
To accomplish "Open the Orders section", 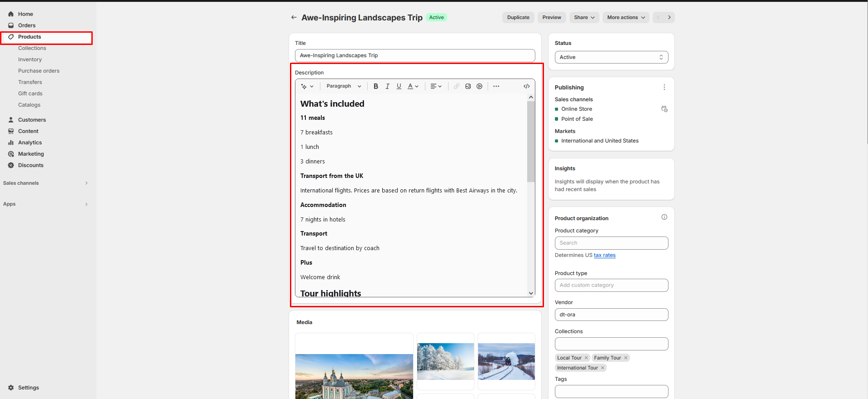I will [27, 25].
